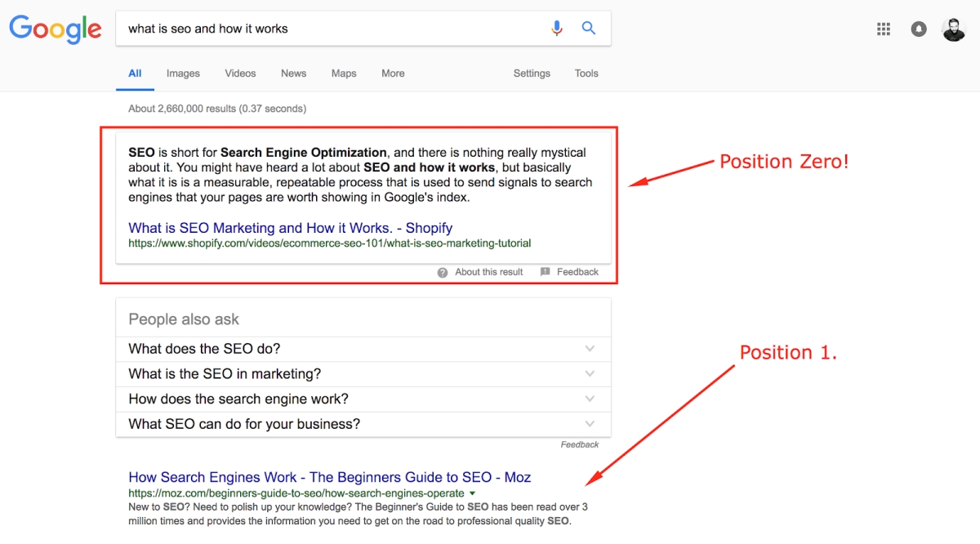
Task: Open the More search categories menu
Action: pos(393,74)
